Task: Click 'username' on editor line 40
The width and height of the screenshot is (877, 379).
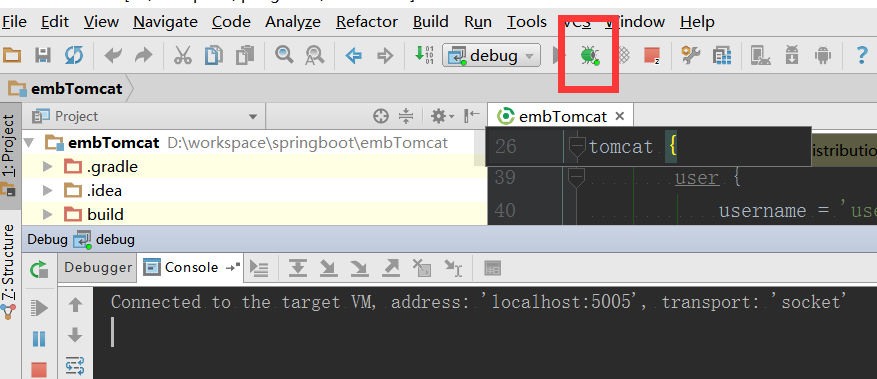Action: pos(762,211)
